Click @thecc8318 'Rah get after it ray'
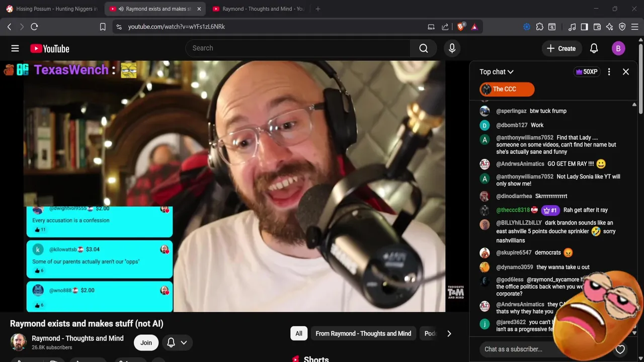Viewport: 644px width, 362px height. 553,210
